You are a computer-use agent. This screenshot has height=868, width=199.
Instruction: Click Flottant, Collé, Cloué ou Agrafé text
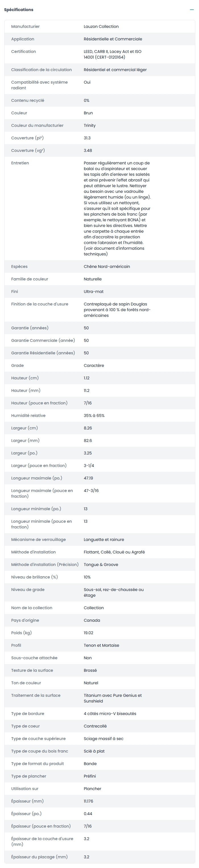click(x=114, y=552)
